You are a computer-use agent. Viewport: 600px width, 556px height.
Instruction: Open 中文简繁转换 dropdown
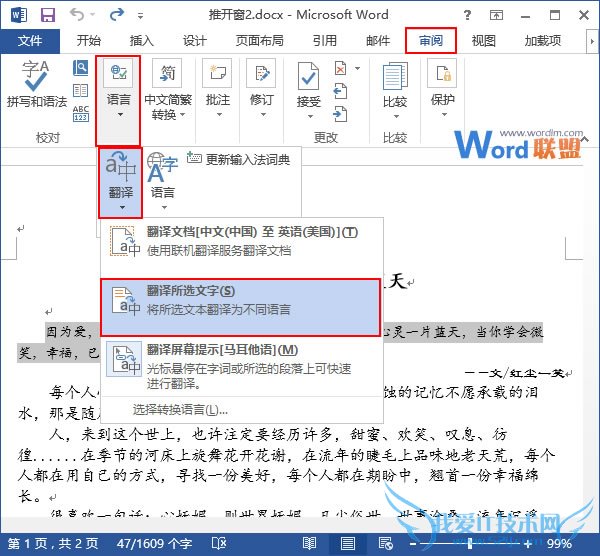click(168, 90)
